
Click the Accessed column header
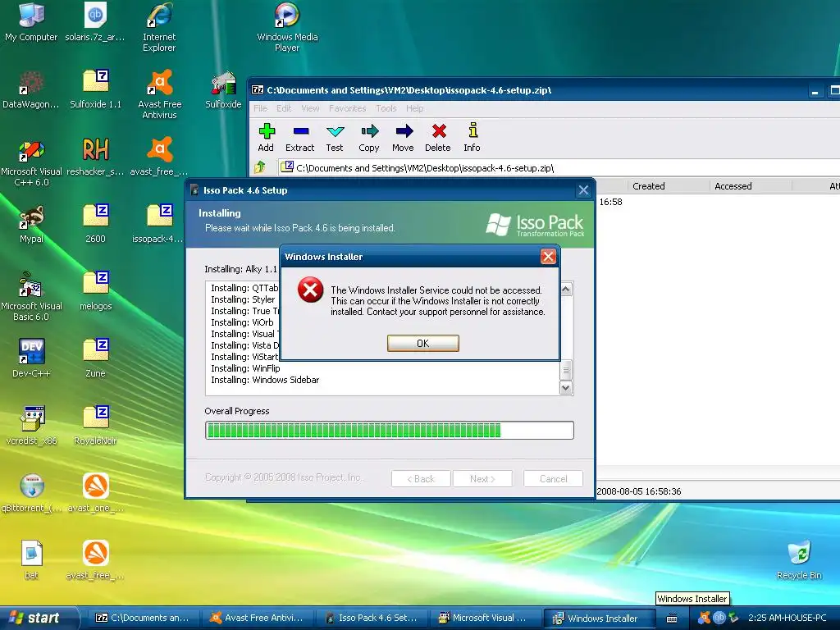[750, 186]
